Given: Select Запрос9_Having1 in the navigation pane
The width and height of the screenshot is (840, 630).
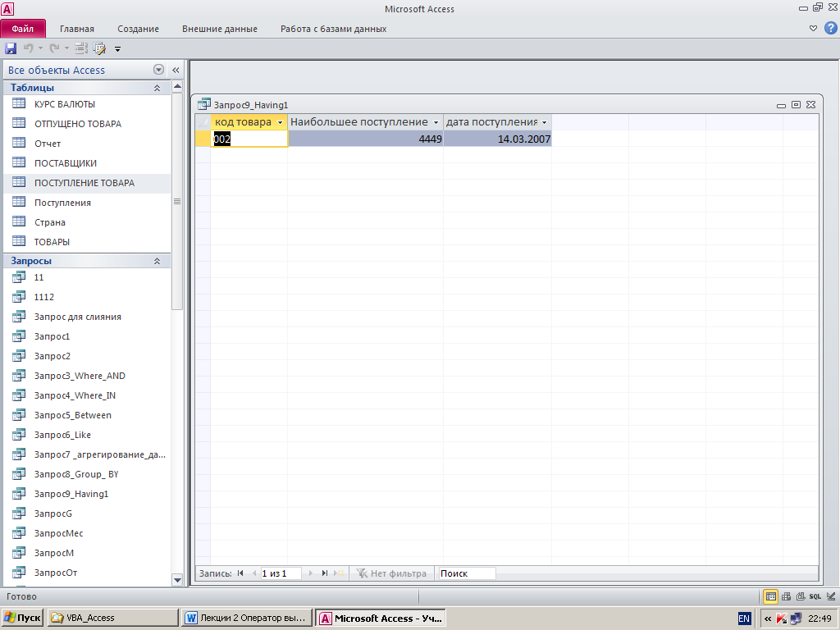Looking at the screenshot, I should (87, 494).
